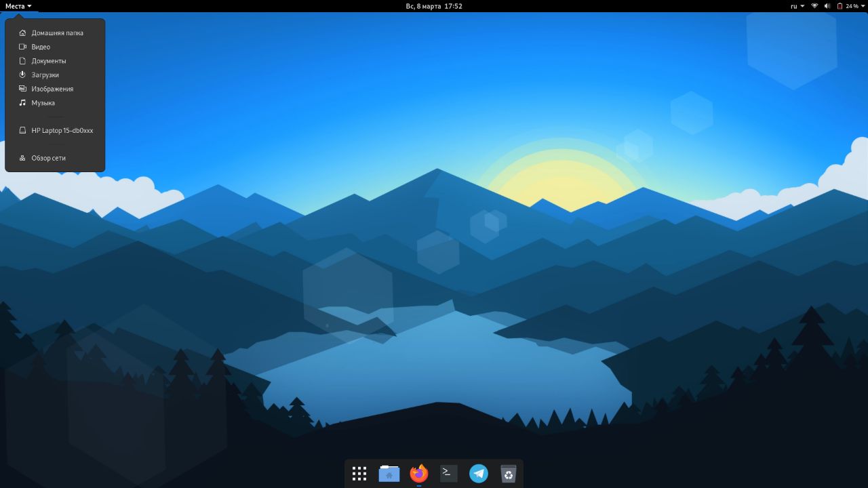Click the volume speaker icon
This screenshot has height=488, width=868.
pyautogui.click(x=827, y=6)
